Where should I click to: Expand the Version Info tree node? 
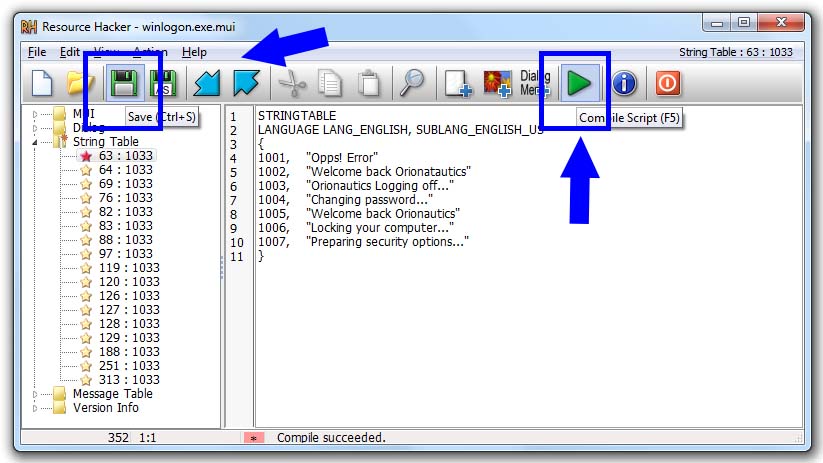[x=35, y=408]
